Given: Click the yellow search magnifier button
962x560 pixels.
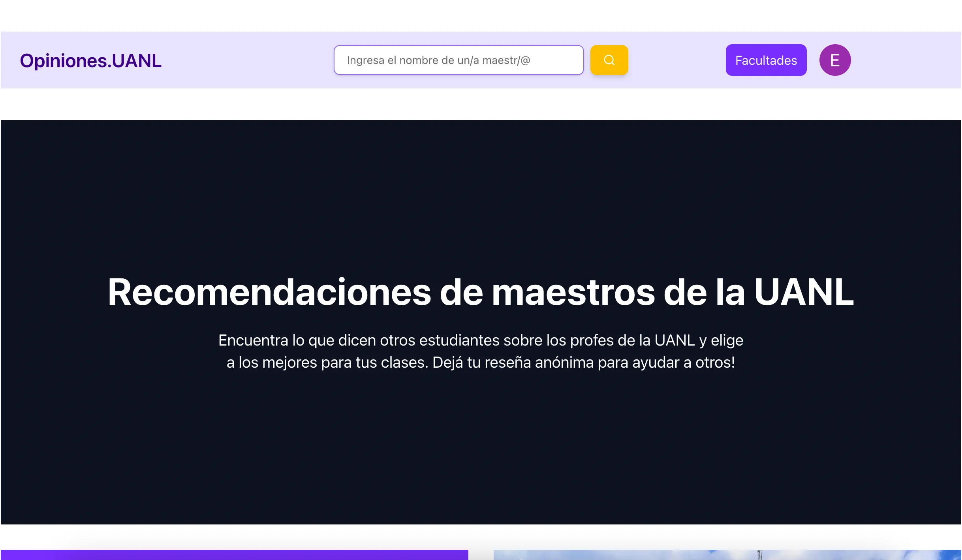Looking at the screenshot, I should coord(609,60).
